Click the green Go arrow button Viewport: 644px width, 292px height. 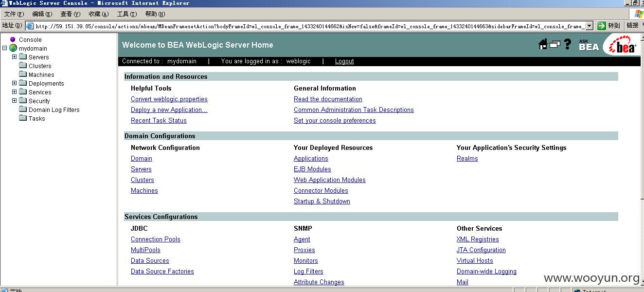pyautogui.click(x=602, y=26)
